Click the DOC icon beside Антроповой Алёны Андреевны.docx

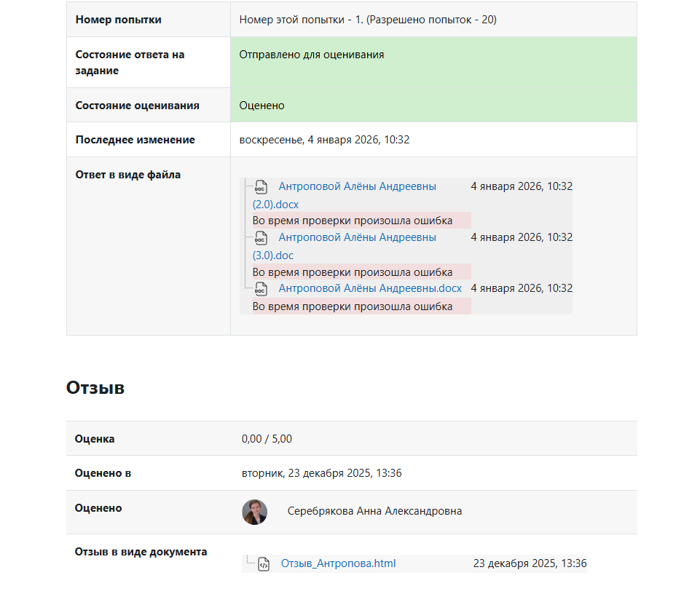pos(261,289)
